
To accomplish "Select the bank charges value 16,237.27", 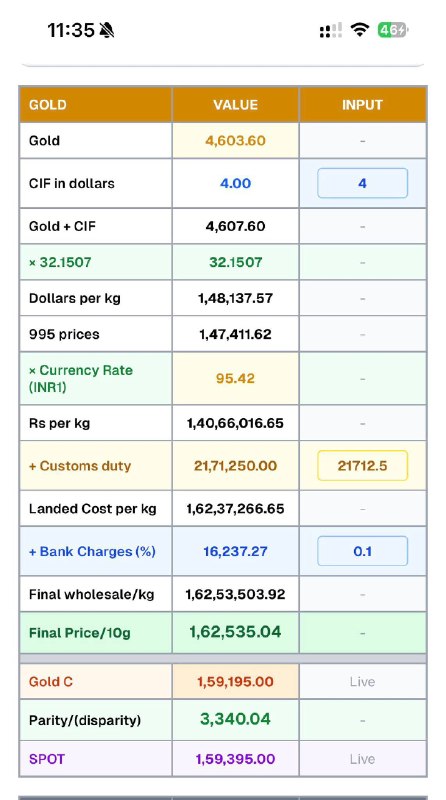I will [235, 552].
